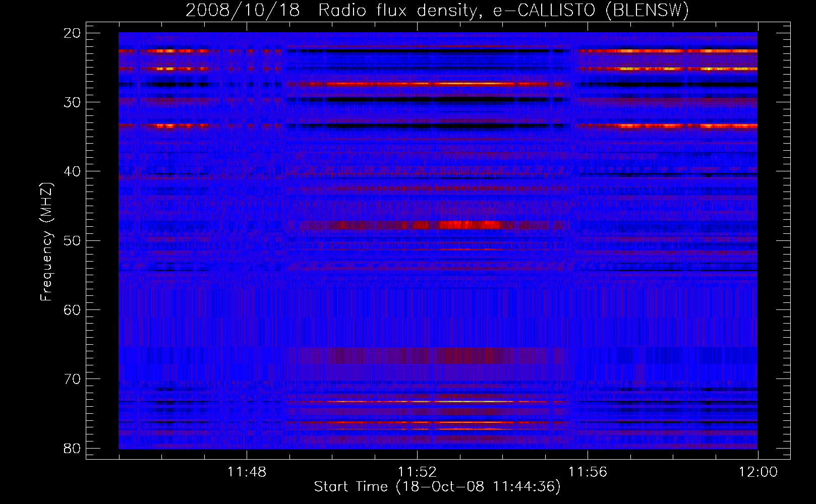Click the 12:00 time tick label

click(759, 472)
